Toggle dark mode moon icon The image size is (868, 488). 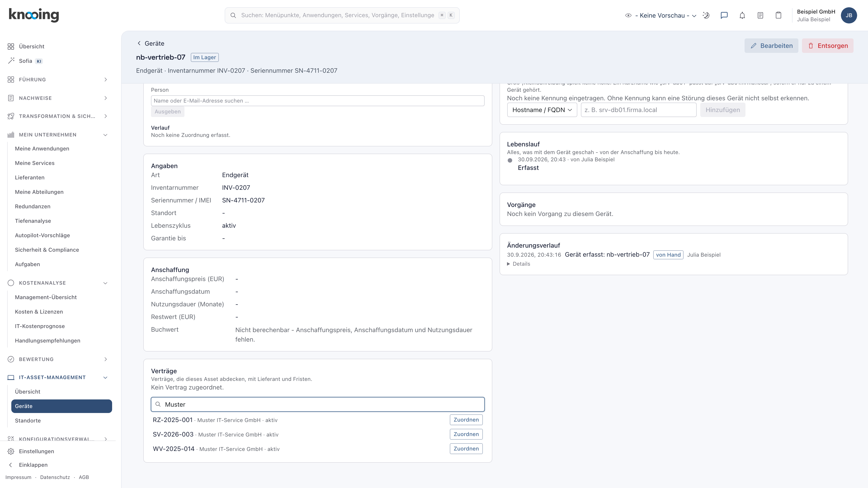706,15
